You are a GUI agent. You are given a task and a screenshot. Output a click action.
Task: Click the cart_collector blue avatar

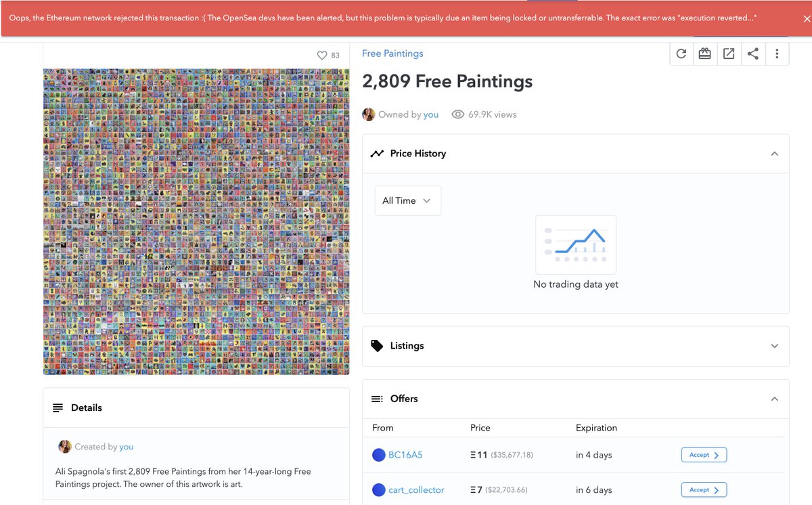pos(379,490)
